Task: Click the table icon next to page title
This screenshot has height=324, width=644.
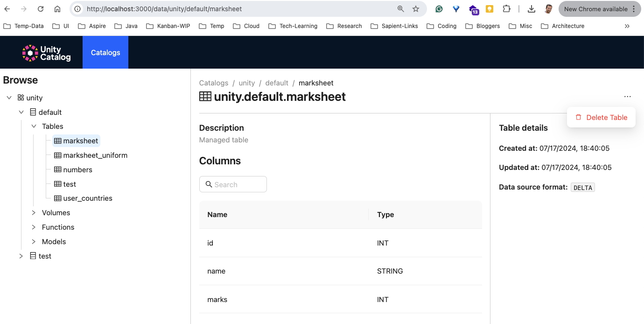Action: (x=205, y=97)
